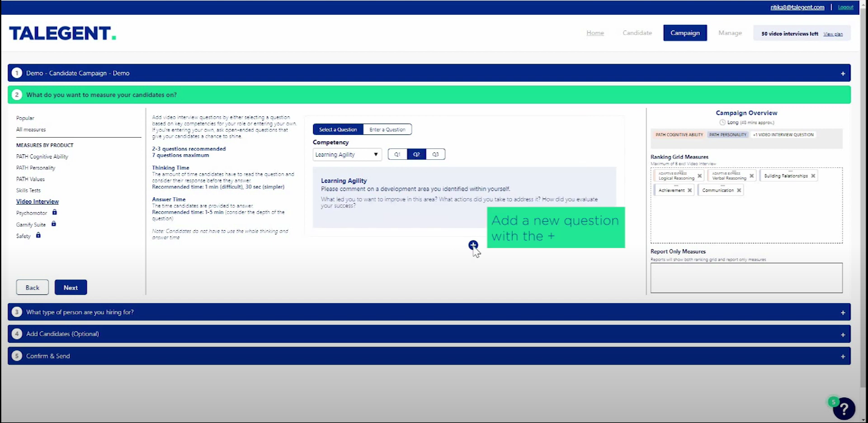Click the blue plus icon to add question
The width and height of the screenshot is (868, 423).
coord(473,245)
